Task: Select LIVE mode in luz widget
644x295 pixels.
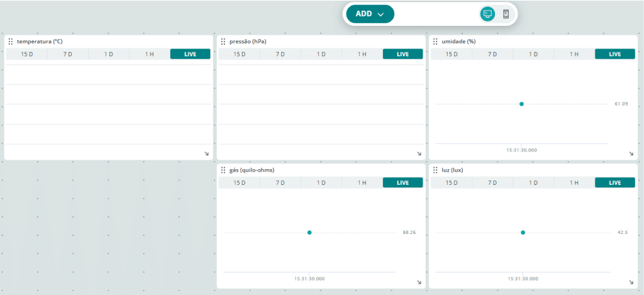Action: click(615, 183)
